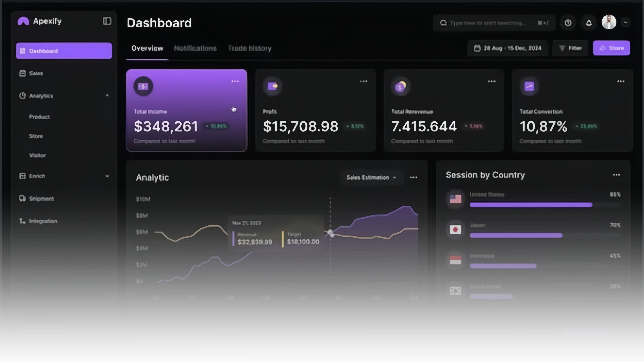The image size is (644, 362).
Task: Click the circular icon beside the search bar
Action: pos(568,23)
